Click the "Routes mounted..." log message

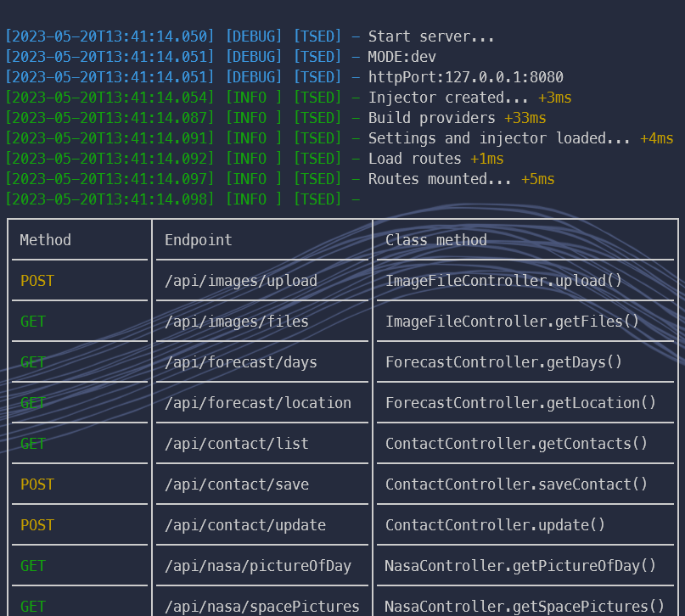440,179
